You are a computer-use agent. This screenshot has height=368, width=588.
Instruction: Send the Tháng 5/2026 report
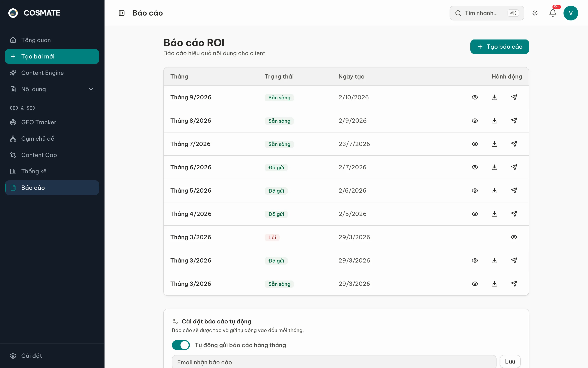pyautogui.click(x=514, y=191)
